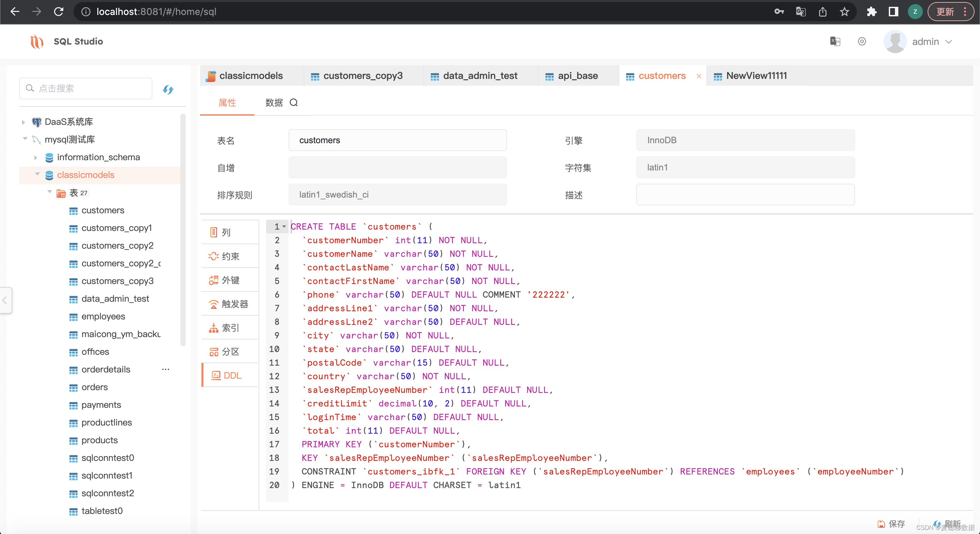Click the site info icon in address bar

(86, 12)
